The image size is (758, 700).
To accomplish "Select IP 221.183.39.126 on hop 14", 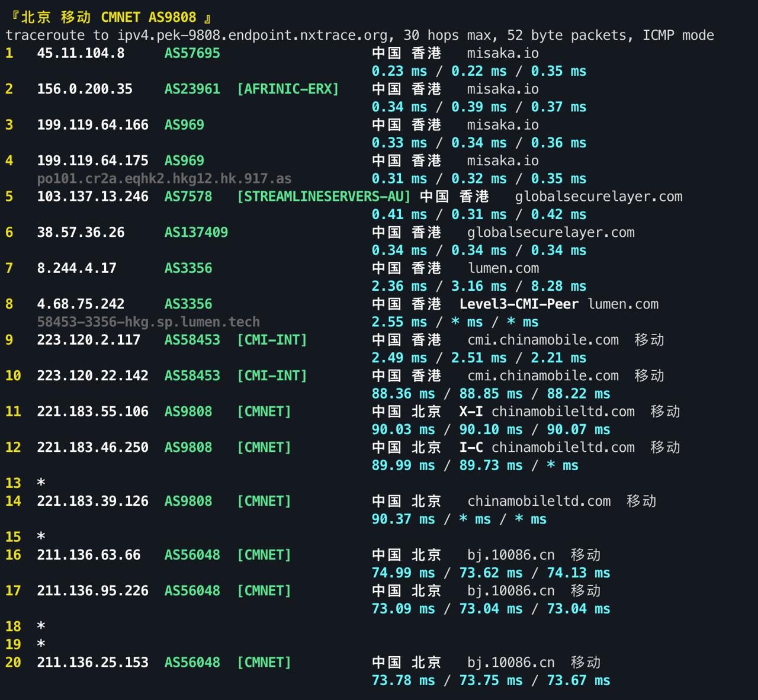I will click(x=93, y=501).
